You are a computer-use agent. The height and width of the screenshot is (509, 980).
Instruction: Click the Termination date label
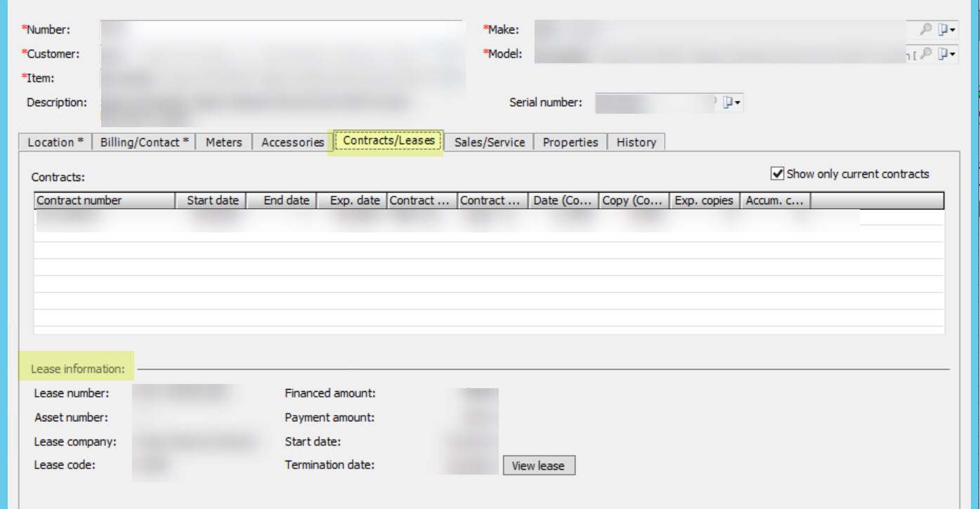(x=329, y=465)
